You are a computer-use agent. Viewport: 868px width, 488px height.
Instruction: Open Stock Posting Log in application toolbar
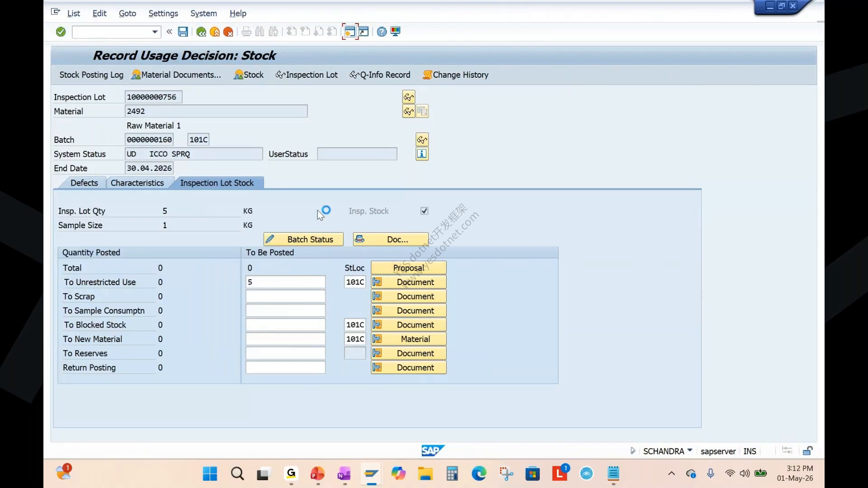point(91,75)
